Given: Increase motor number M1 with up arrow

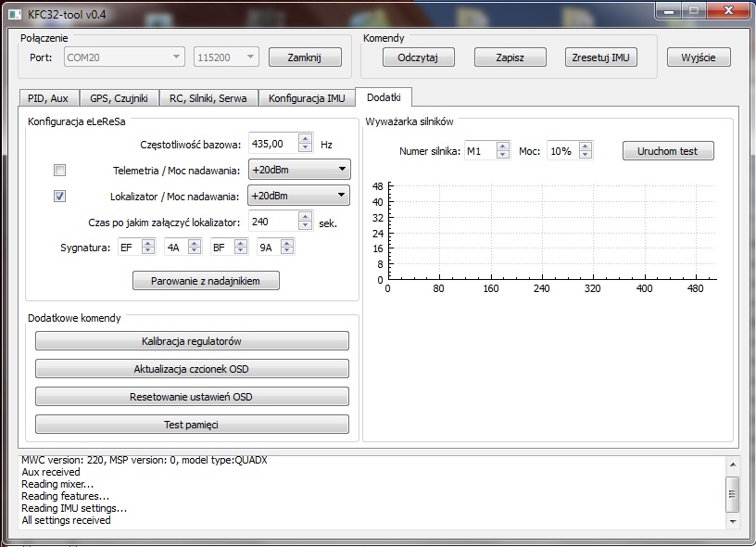Looking at the screenshot, I should coord(503,146).
